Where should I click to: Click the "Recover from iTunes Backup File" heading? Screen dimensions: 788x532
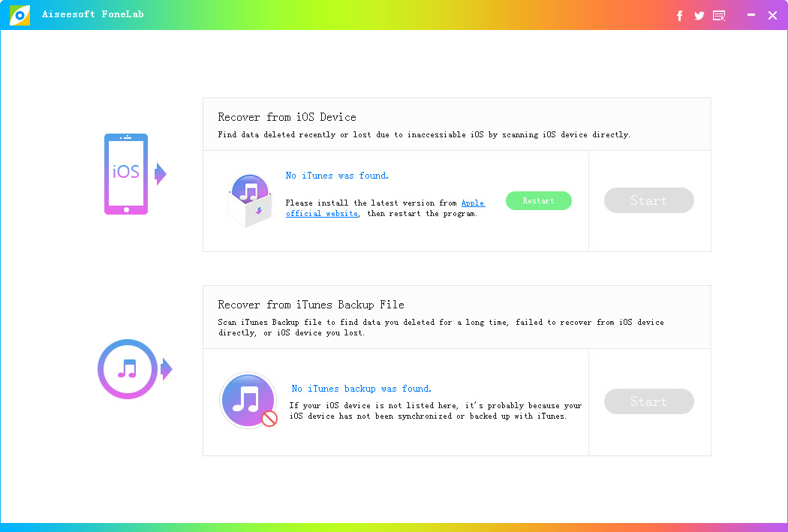point(311,305)
